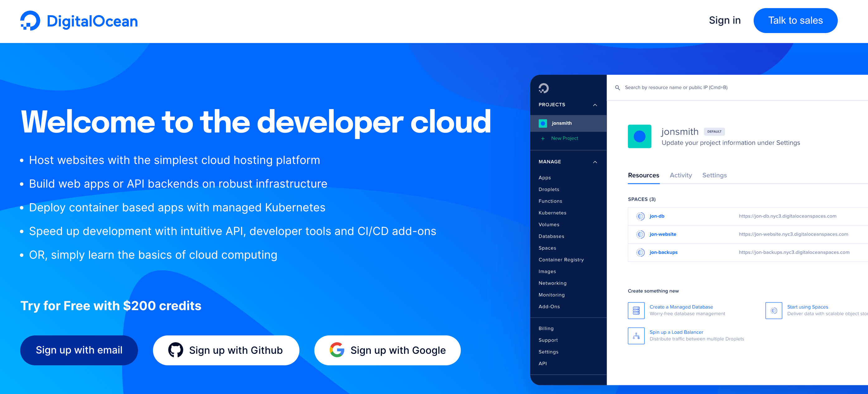Click the DigitalOcean logo in the dashboard sidebar
This screenshot has height=394, width=868.
coord(543,88)
